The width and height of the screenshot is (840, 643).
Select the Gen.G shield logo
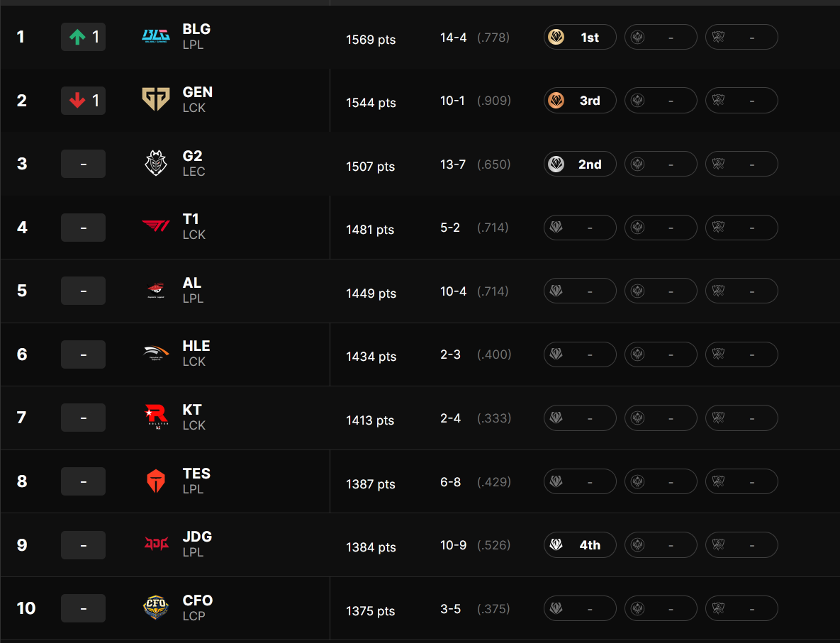tap(156, 100)
